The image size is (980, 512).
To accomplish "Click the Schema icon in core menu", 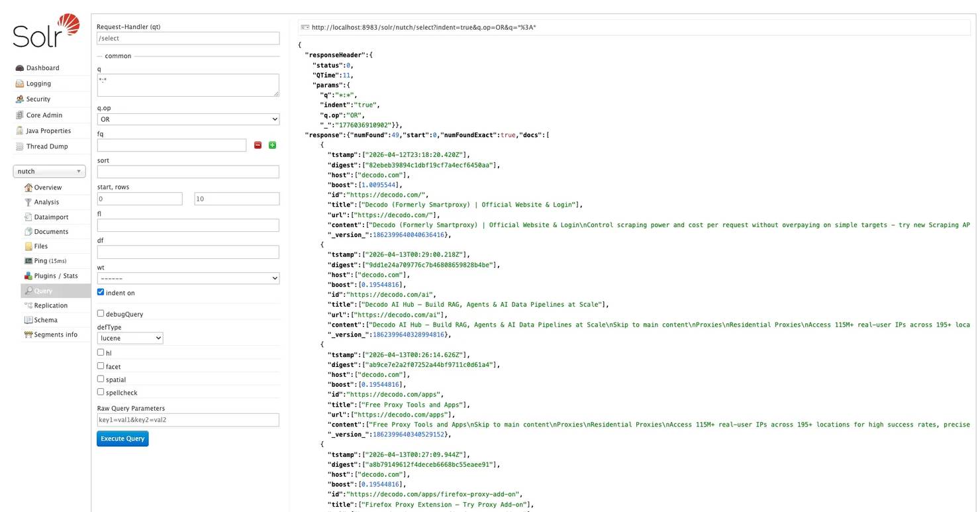I will click(28, 320).
